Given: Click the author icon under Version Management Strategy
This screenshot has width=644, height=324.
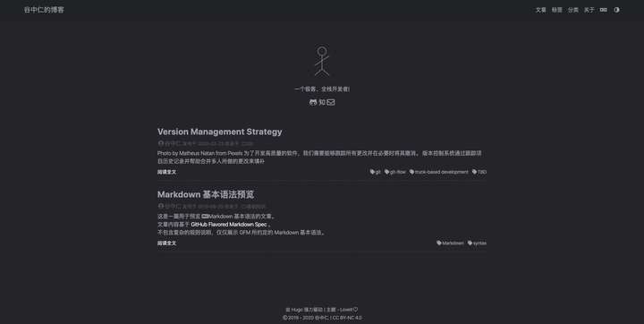Looking at the screenshot, I should [161, 143].
